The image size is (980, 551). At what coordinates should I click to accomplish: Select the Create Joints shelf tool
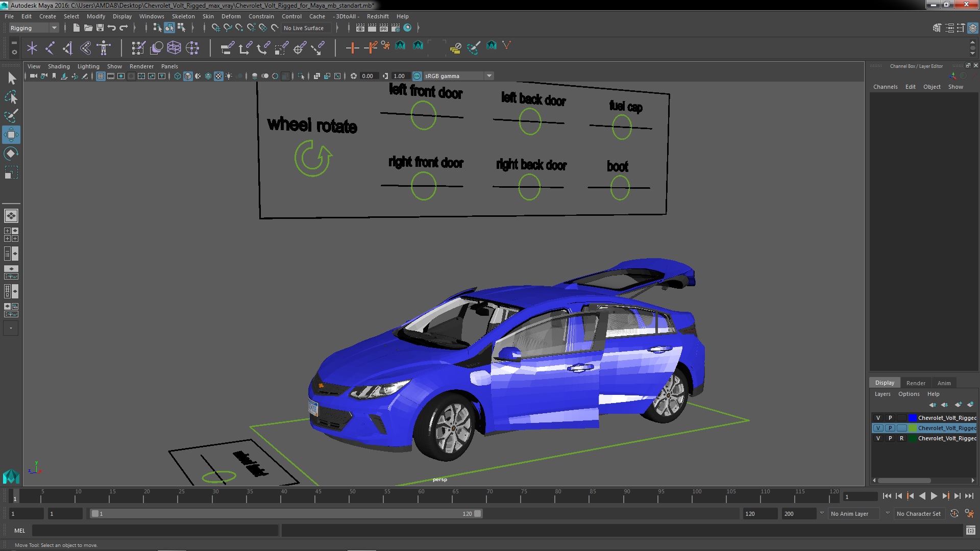click(x=50, y=48)
